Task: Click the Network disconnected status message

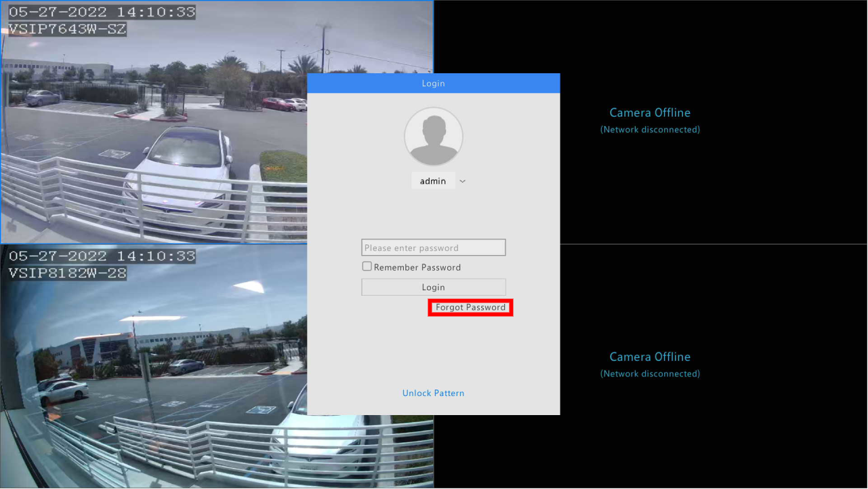Action: click(649, 129)
